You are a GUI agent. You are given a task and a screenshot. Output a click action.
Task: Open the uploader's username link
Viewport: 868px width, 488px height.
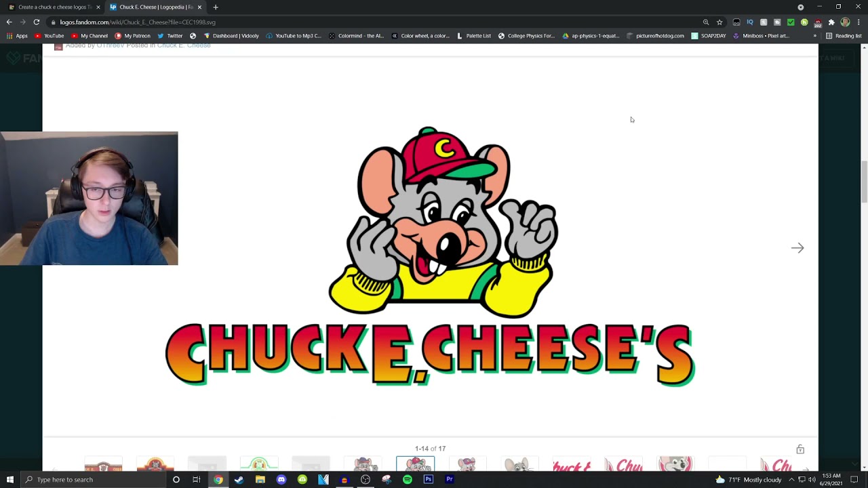click(x=110, y=45)
